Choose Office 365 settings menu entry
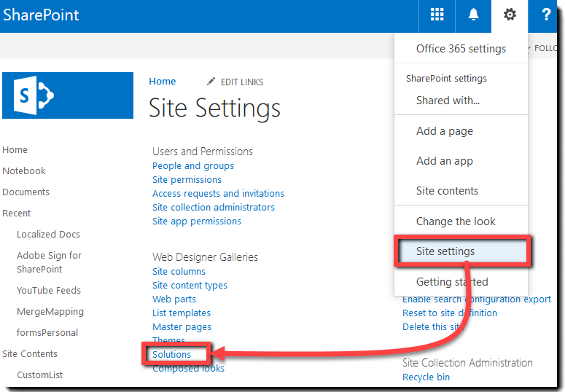 [x=461, y=49]
